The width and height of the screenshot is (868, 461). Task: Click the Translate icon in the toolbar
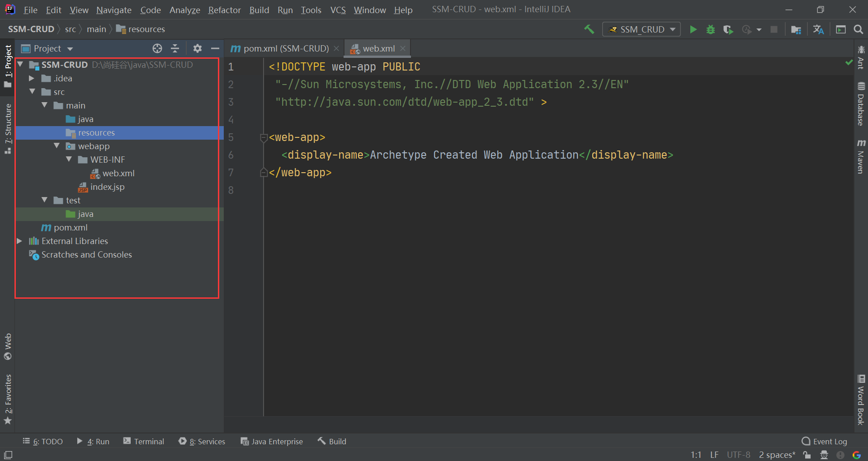pyautogui.click(x=819, y=29)
